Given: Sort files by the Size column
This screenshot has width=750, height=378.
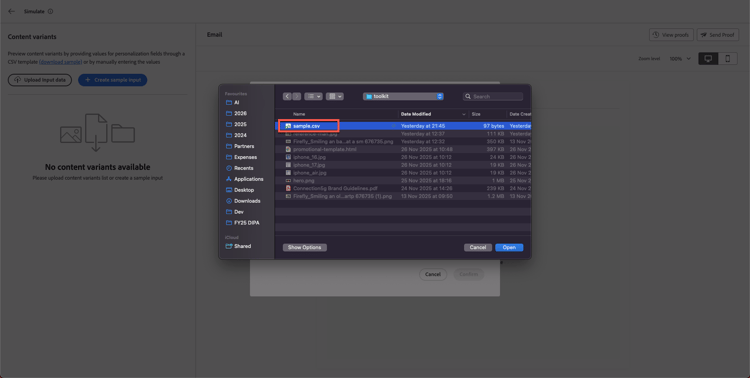Looking at the screenshot, I should [476, 114].
